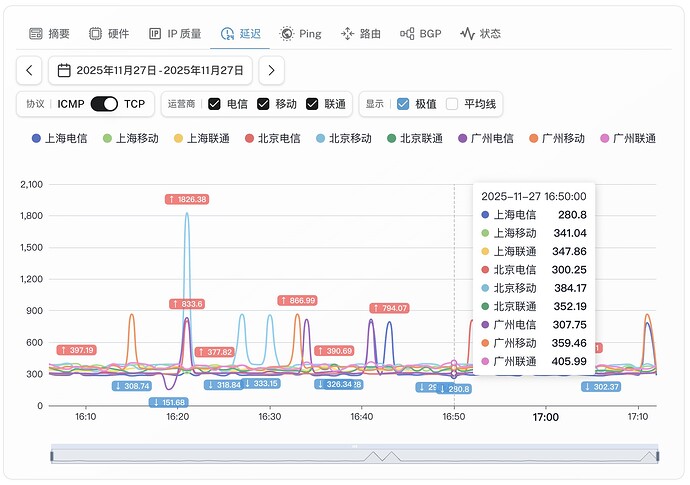
Task: Toggle 广州联通 series in legend
Action: [x=628, y=139]
